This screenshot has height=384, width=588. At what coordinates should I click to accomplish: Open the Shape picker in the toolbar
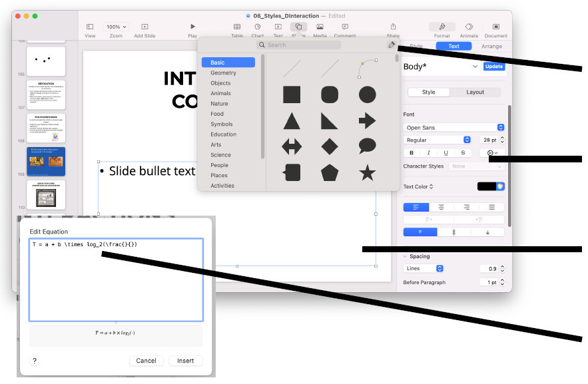pos(298,27)
